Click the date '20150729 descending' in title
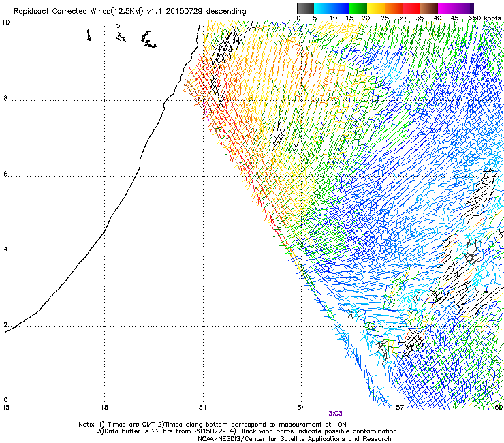Viewport: 504px width, 443px height. (206, 12)
